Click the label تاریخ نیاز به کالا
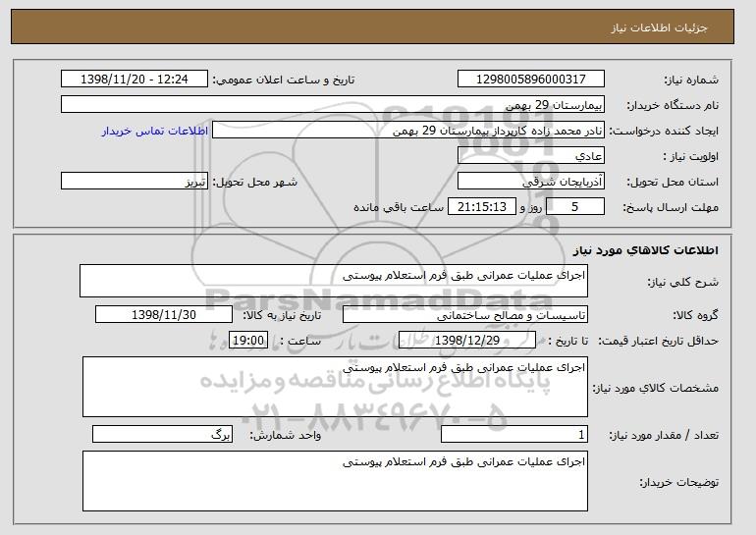 (282, 316)
